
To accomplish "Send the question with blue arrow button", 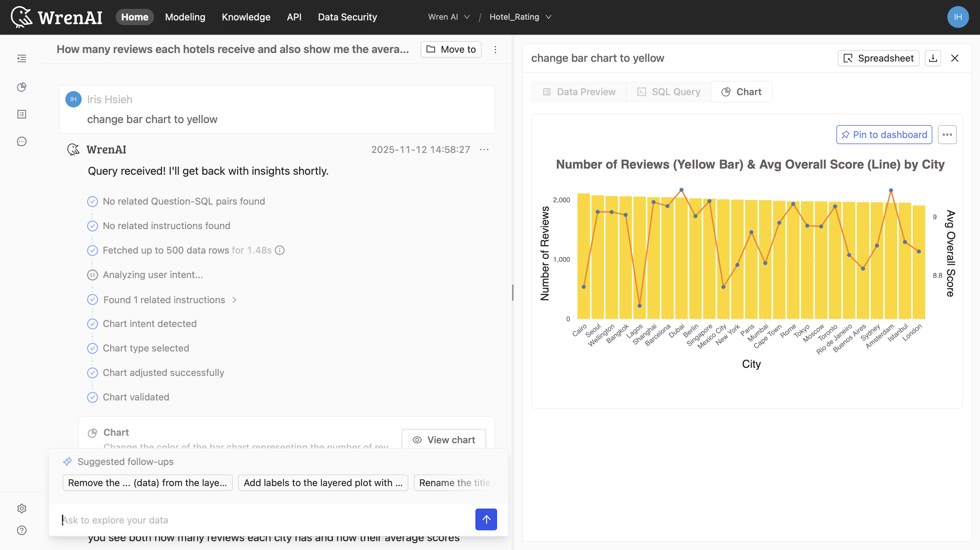I will tap(486, 519).
